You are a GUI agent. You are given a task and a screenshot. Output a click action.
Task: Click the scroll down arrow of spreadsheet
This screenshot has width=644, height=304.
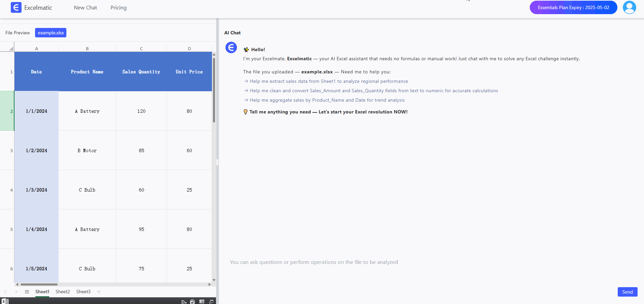214,280
